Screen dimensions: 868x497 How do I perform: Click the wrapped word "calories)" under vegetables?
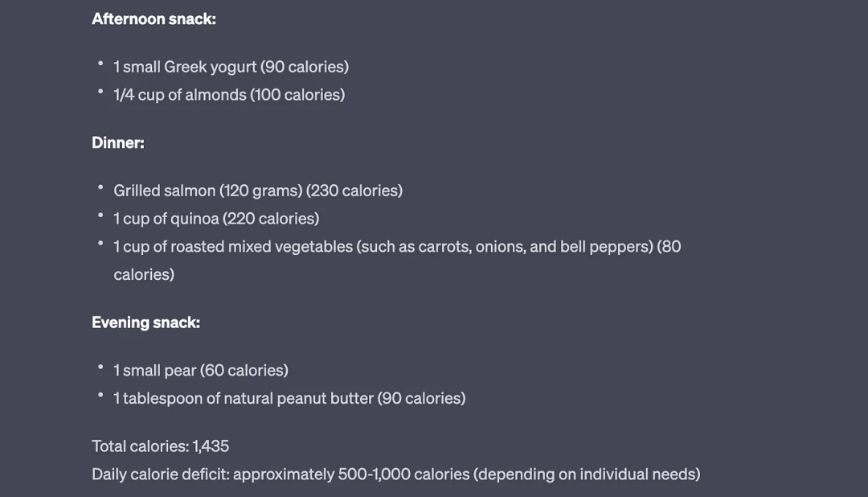point(144,275)
